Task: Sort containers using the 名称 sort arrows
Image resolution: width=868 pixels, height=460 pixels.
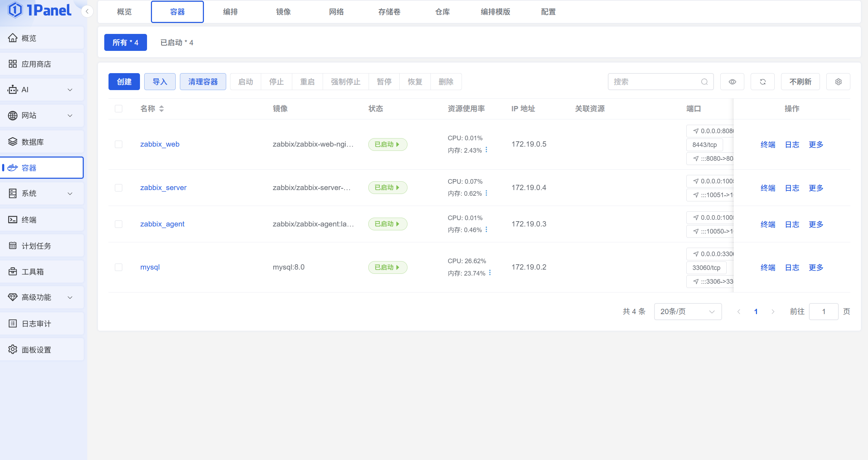Action: point(162,109)
